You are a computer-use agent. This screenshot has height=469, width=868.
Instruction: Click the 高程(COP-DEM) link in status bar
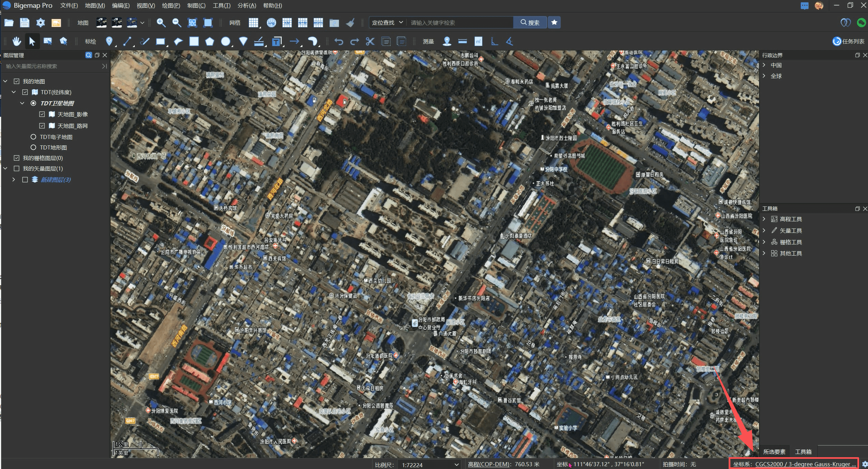(488, 464)
